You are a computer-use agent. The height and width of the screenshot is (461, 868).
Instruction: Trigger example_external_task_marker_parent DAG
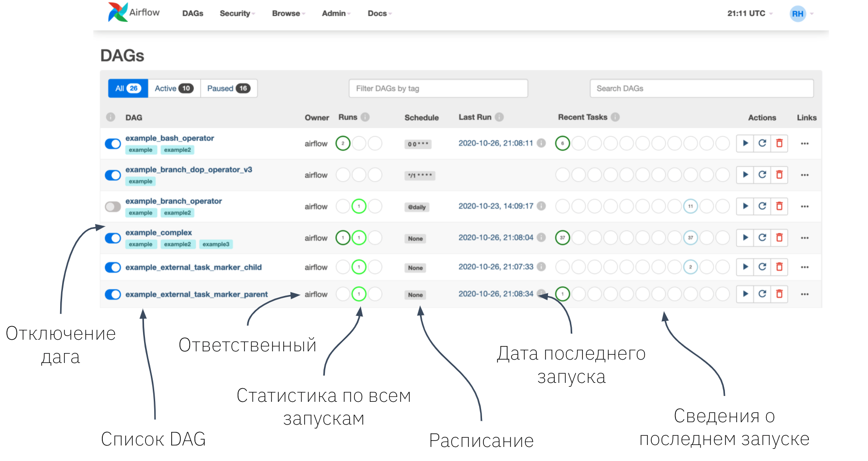[745, 294]
